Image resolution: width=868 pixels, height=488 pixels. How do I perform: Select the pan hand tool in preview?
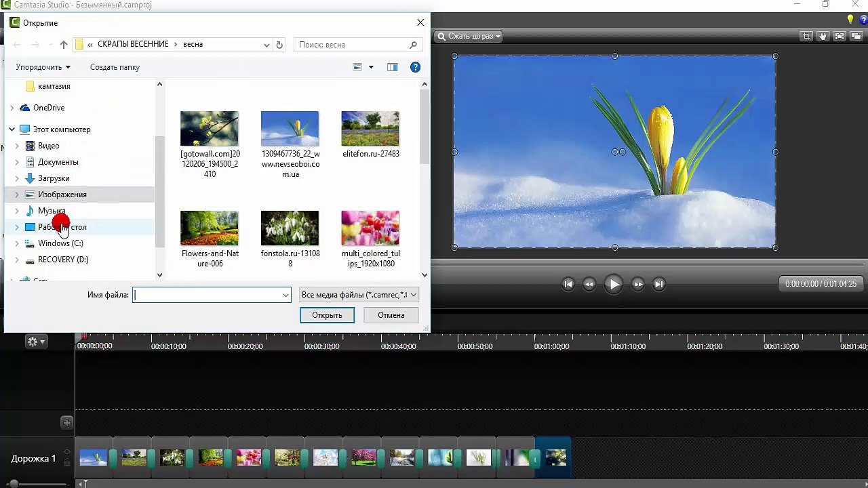(x=823, y=37)
